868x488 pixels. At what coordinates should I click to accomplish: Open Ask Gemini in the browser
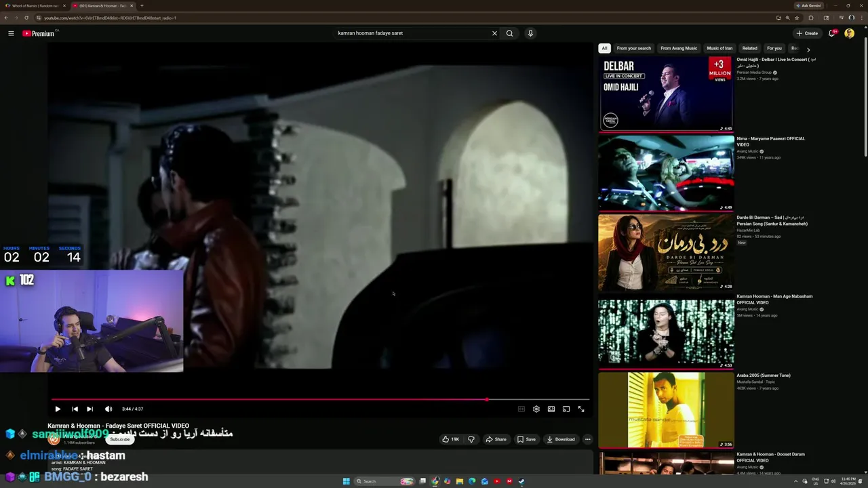809,5
